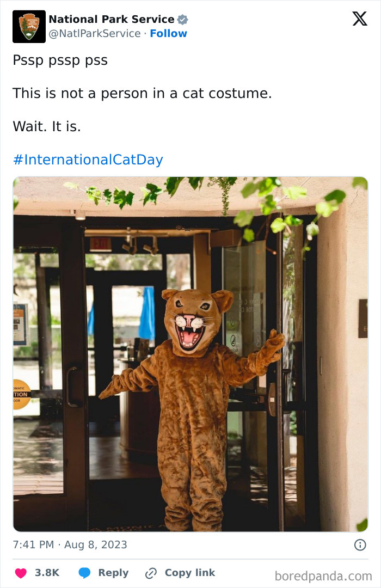Open the cougar mascot photo

[190, 354]
